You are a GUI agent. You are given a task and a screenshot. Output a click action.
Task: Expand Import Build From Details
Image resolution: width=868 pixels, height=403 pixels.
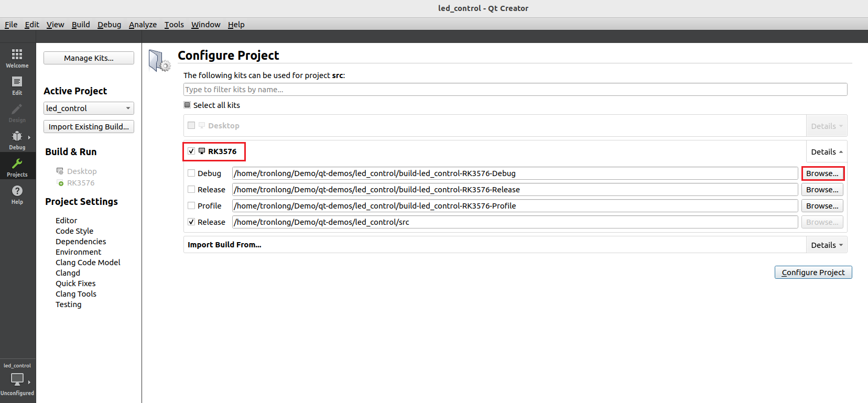coord(827,245)
